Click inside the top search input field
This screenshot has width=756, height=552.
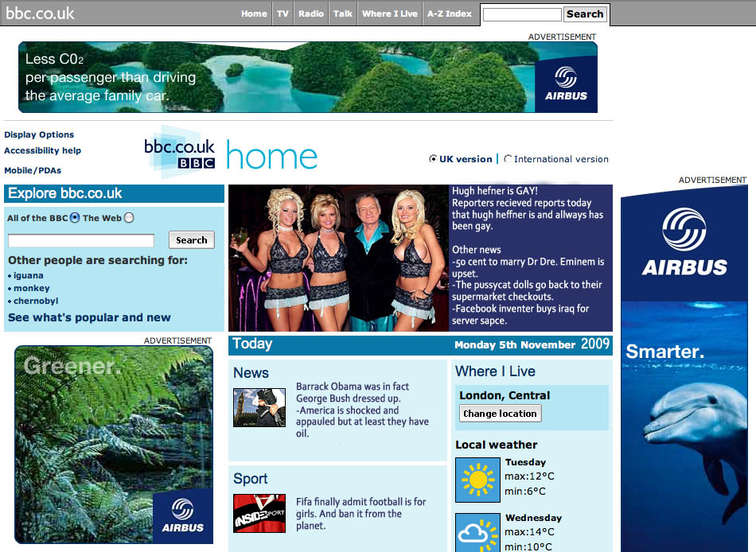pyautogui.click(x=521, y=14)
